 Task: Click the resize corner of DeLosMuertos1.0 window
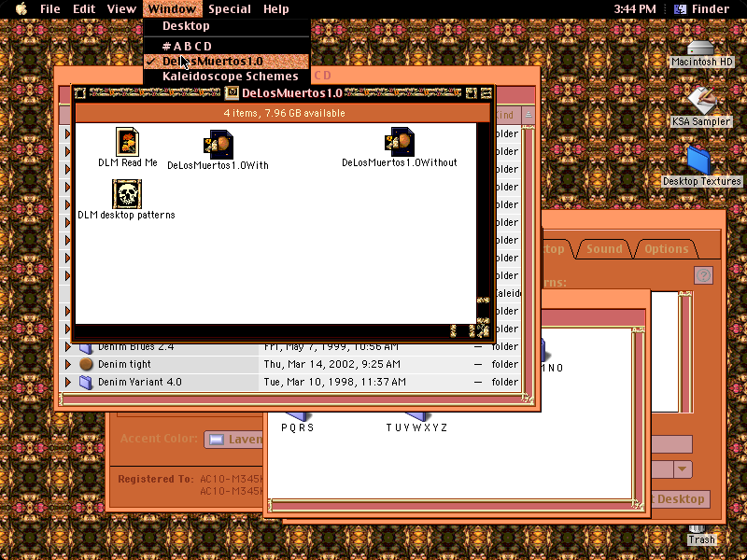pos(483,331)
